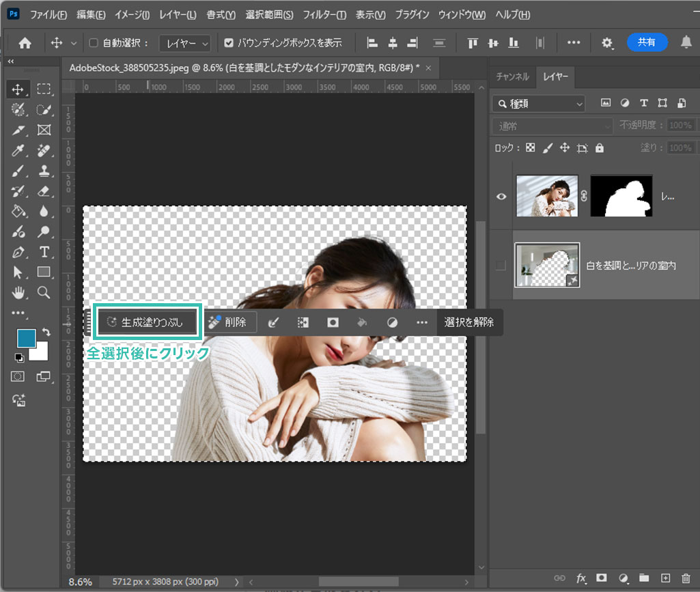Select the Type tool

click(x=44, y=252)
